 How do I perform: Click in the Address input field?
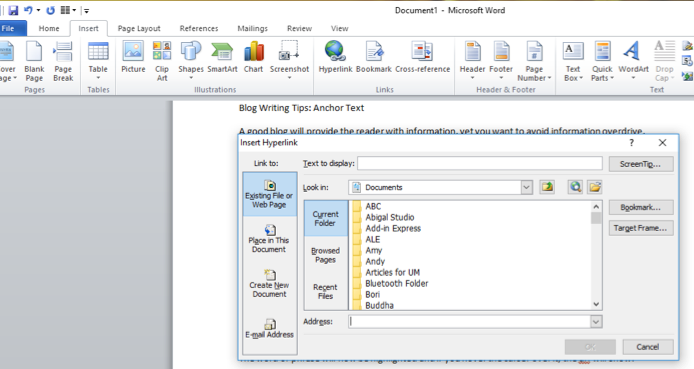tap(470, 322)
